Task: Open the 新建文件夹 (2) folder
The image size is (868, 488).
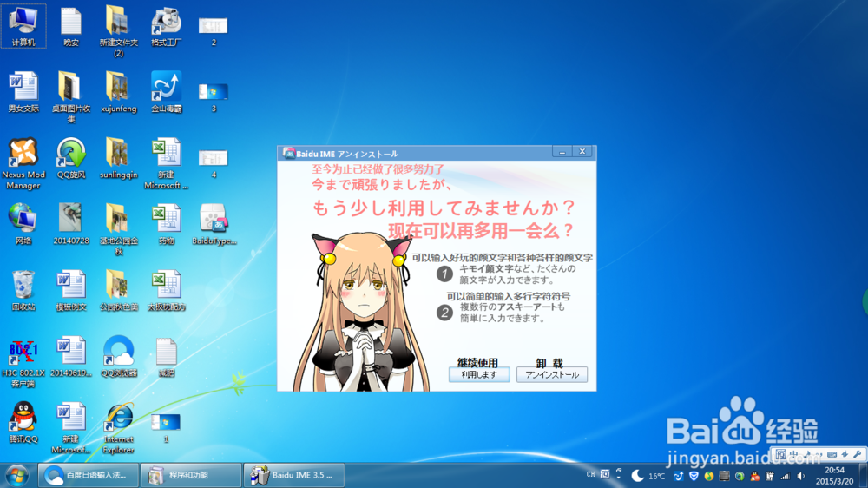Action: [x=118, y=31]
